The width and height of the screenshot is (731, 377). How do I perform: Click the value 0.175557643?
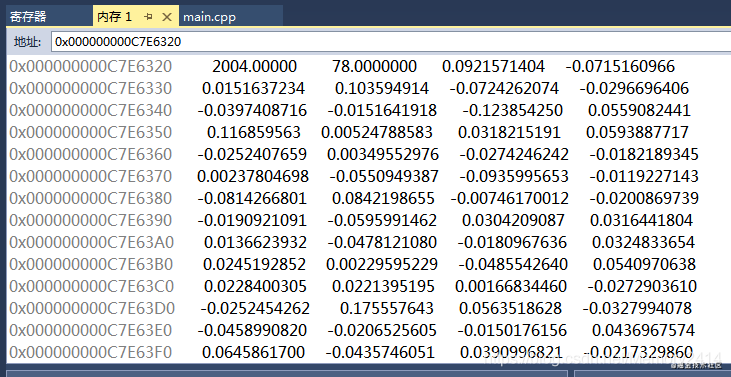387,308
